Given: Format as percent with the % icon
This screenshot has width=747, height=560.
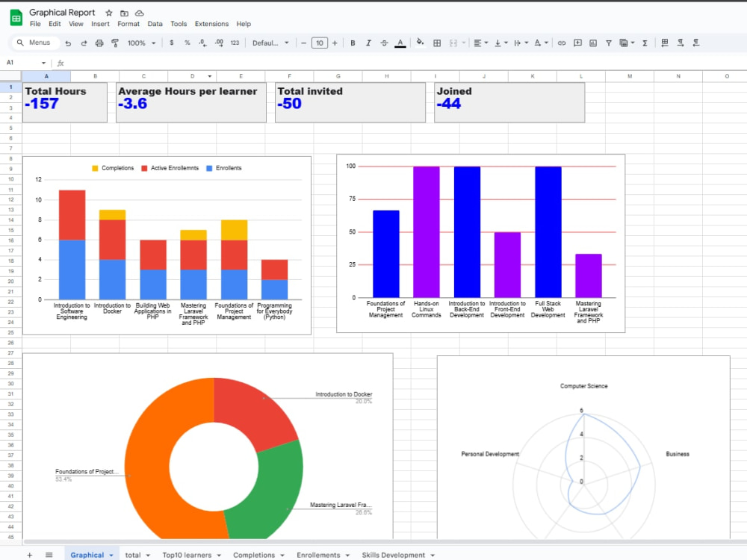Looking at the screenshot, I should click(187, 43).
